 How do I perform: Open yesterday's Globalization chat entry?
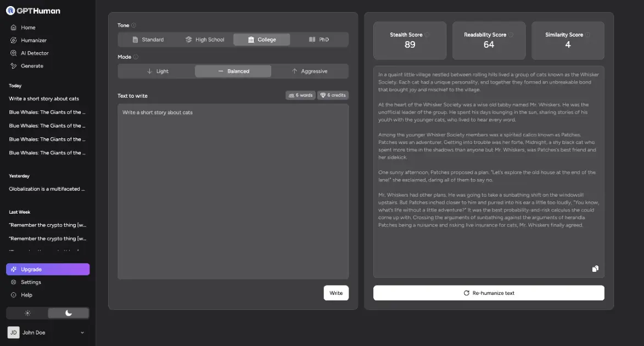click(46, 188)
